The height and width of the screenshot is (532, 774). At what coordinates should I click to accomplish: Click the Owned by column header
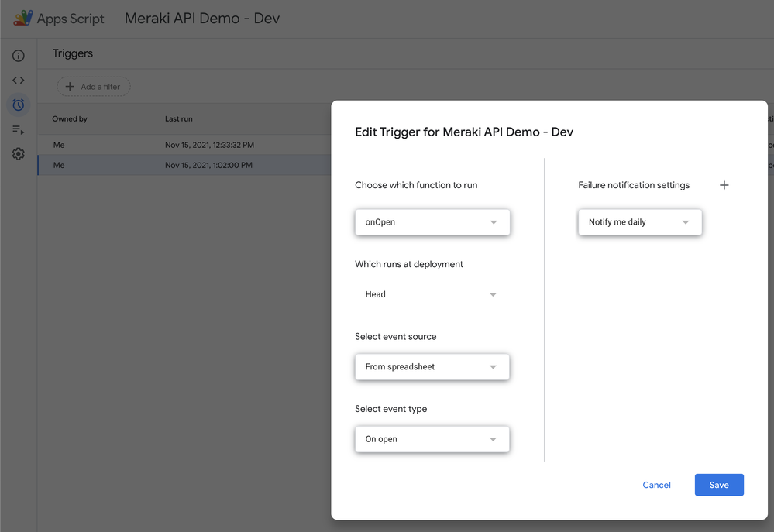pyautogui.click(x=70, y=119)
